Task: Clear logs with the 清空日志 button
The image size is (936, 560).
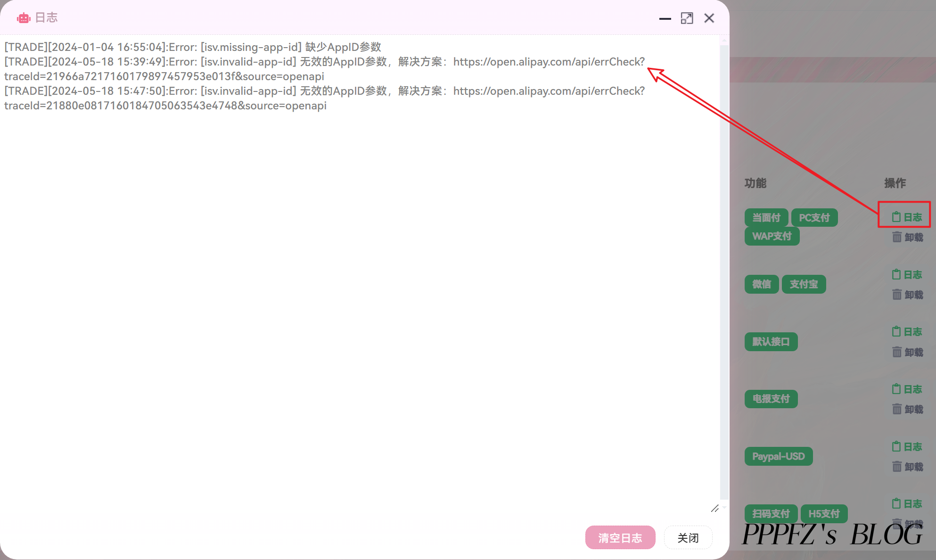Action: [620, 537]
